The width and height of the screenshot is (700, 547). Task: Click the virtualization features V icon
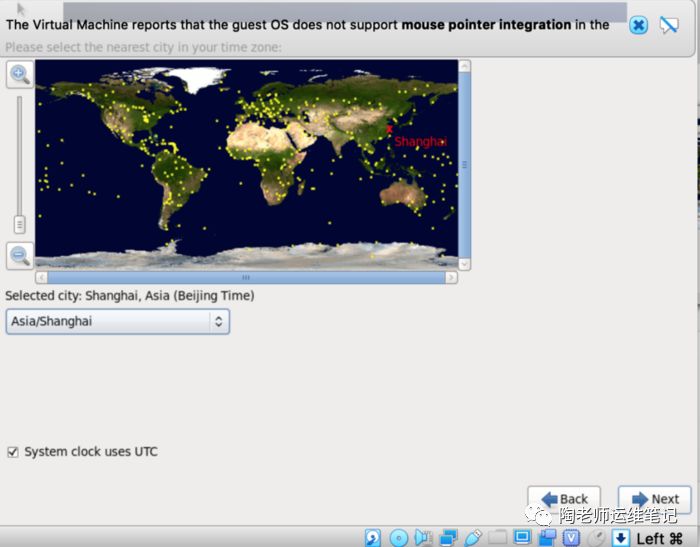571,538
